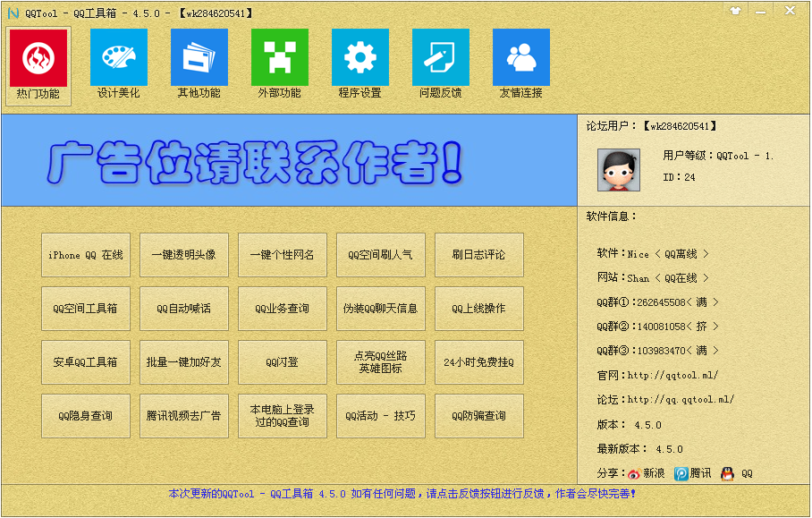Open the 热门功能 flame icon tab

38,66
